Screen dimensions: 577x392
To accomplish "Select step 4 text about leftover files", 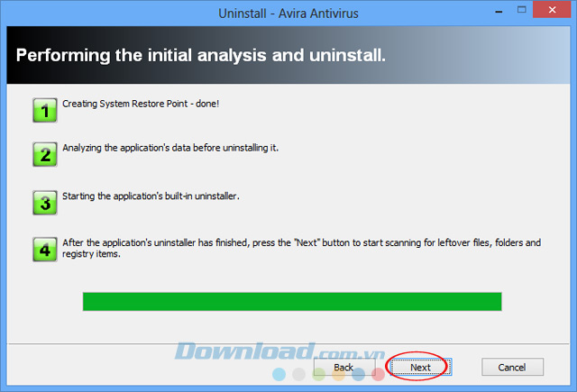I will 301,248.
